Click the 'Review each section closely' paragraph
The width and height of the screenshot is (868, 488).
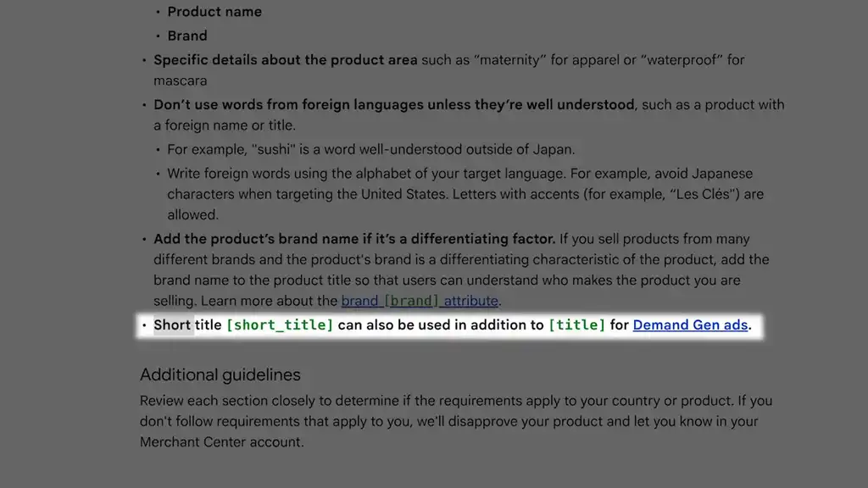(x=456, y=421)
